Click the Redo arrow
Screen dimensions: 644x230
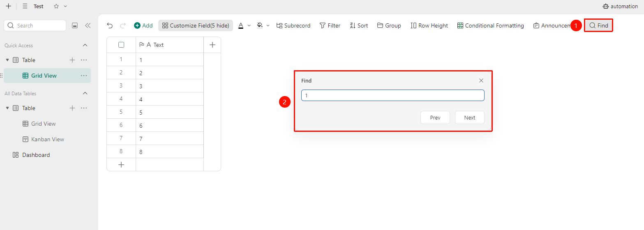pyautogui.click(x=122, y=25)
